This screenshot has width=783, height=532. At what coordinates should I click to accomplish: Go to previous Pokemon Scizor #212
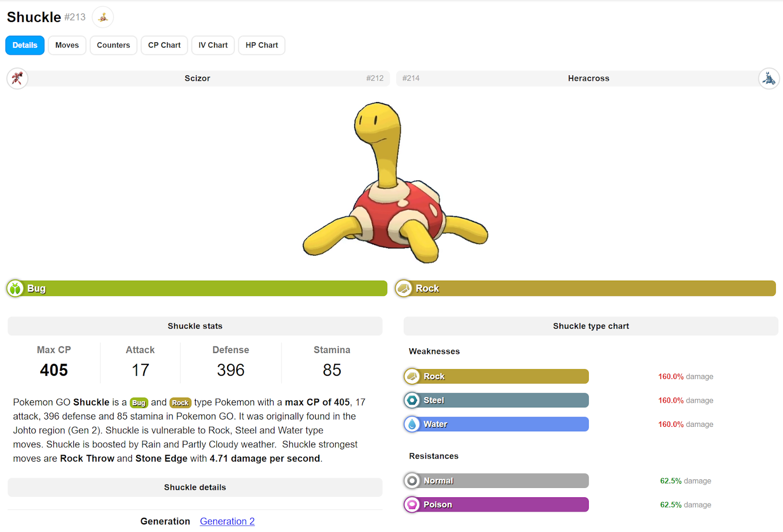click(198, 78)
